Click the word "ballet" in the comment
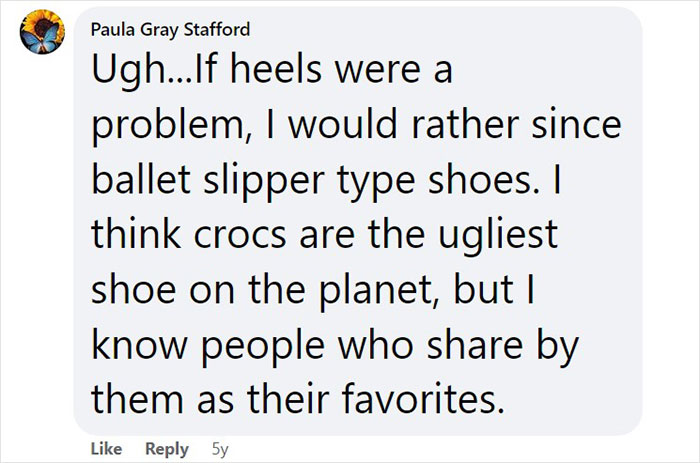The width and height of the screenshot is (700, 463). [x=134, y=184]
